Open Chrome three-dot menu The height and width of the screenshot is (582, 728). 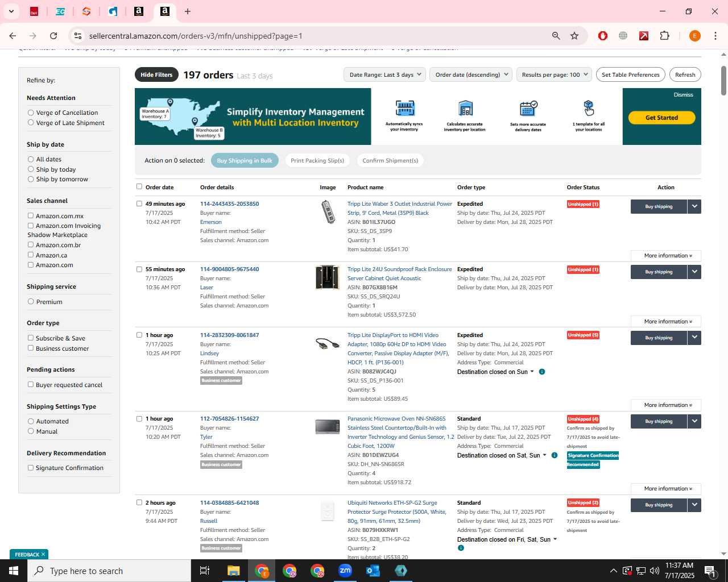(715, 36)
